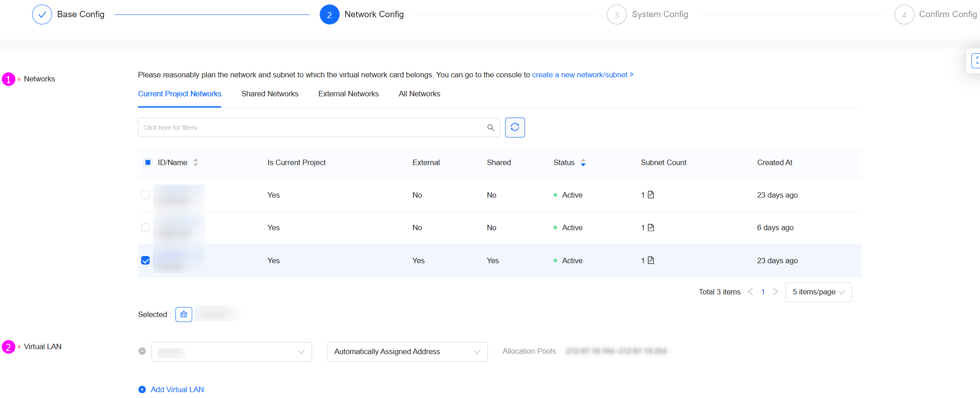Open the subnet details icon in the 6 days ago row

(x=651, y=227)
